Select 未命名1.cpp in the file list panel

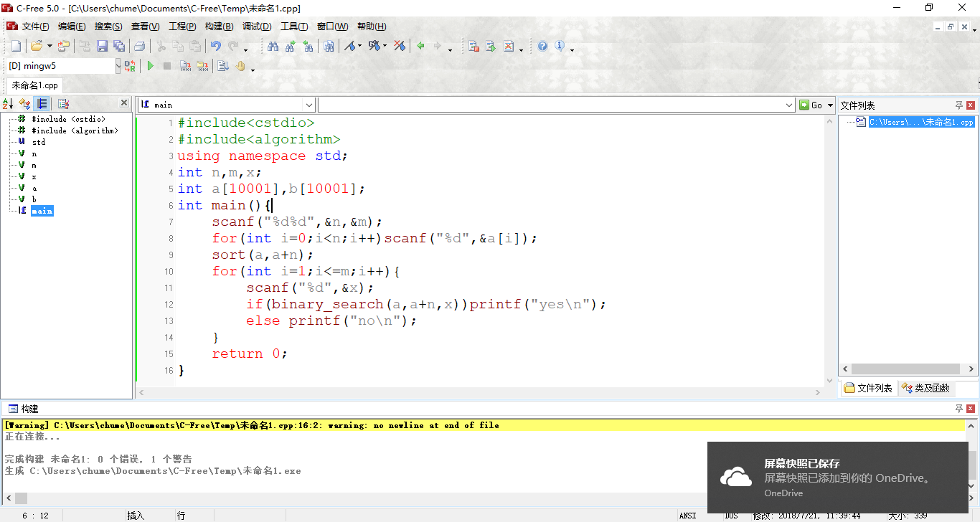click(x=921, y=122)
